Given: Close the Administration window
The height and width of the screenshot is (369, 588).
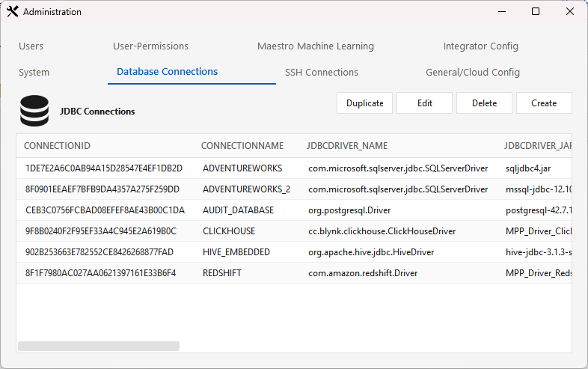Looking at the screenshot, I should (x=569, y=12).
